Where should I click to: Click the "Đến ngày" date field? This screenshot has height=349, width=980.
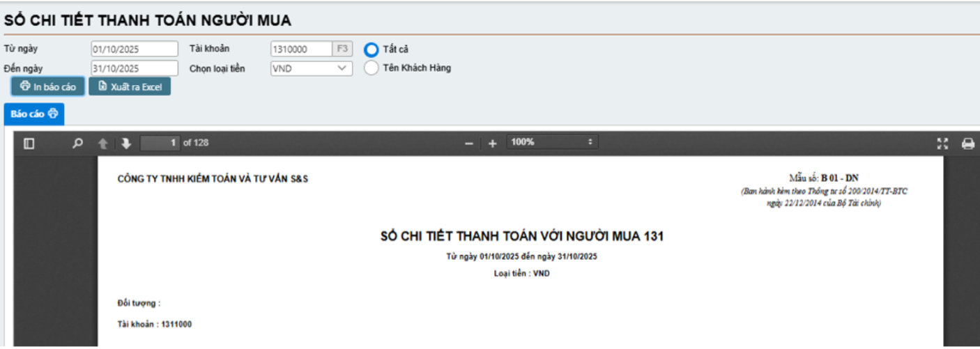pos(135,68)
